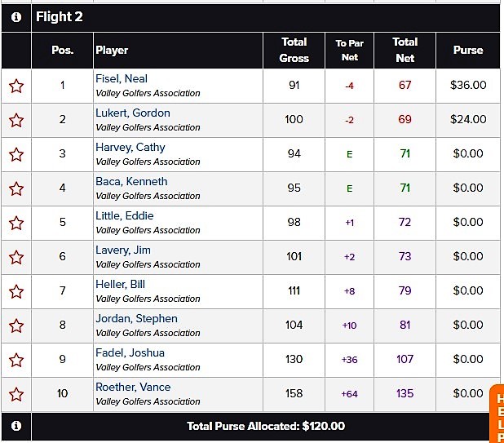
Task: Open Joshua Fadel's player link
Action: pyautogui.click(x=130, y=353)
